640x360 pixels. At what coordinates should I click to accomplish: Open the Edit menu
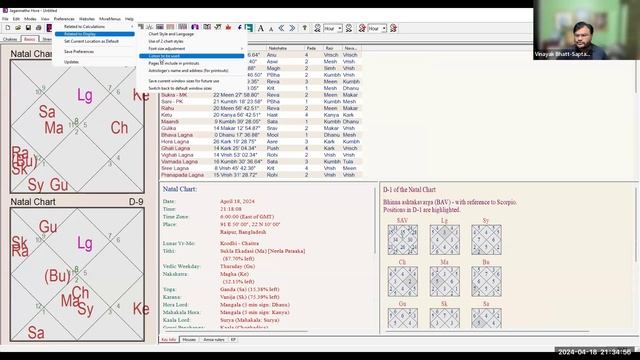click(x=16, y=19)
